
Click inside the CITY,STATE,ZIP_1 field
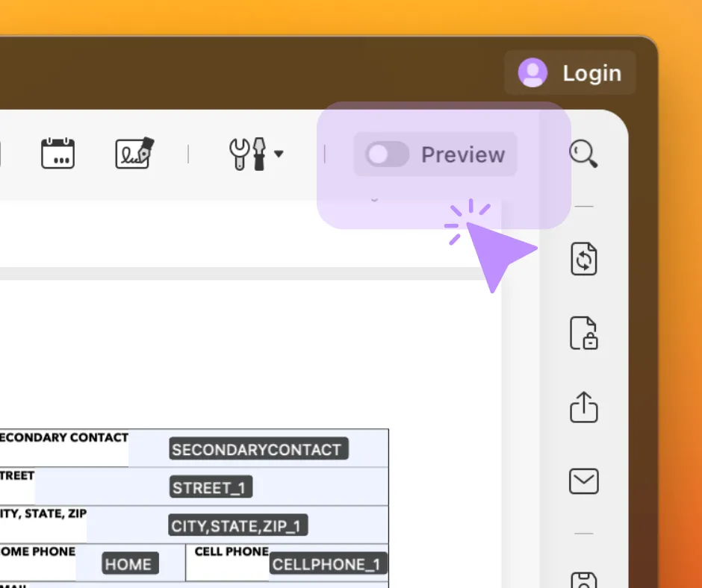(237, 525)
